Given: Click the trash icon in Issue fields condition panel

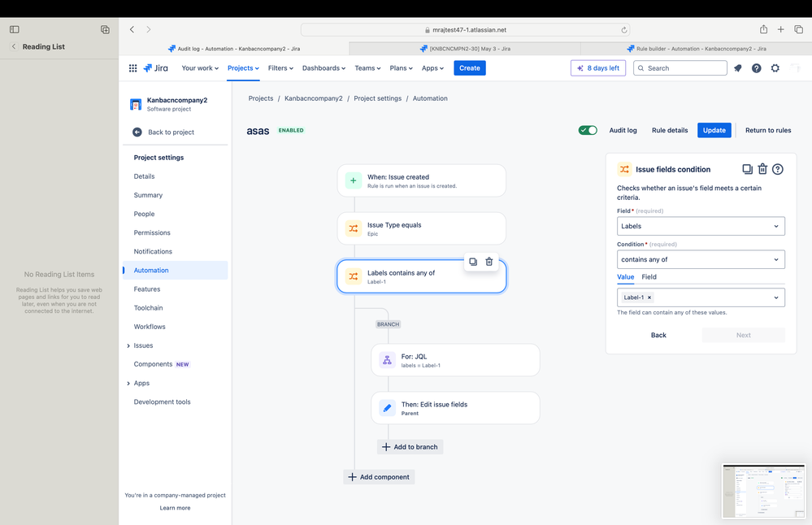Looking at the screenshot, I should (762, 169).
